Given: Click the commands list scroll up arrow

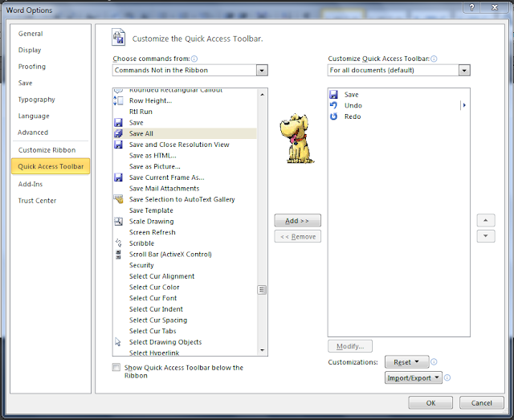Looking at the screenshot, I should pyautogui.click(x=262, y=95).
